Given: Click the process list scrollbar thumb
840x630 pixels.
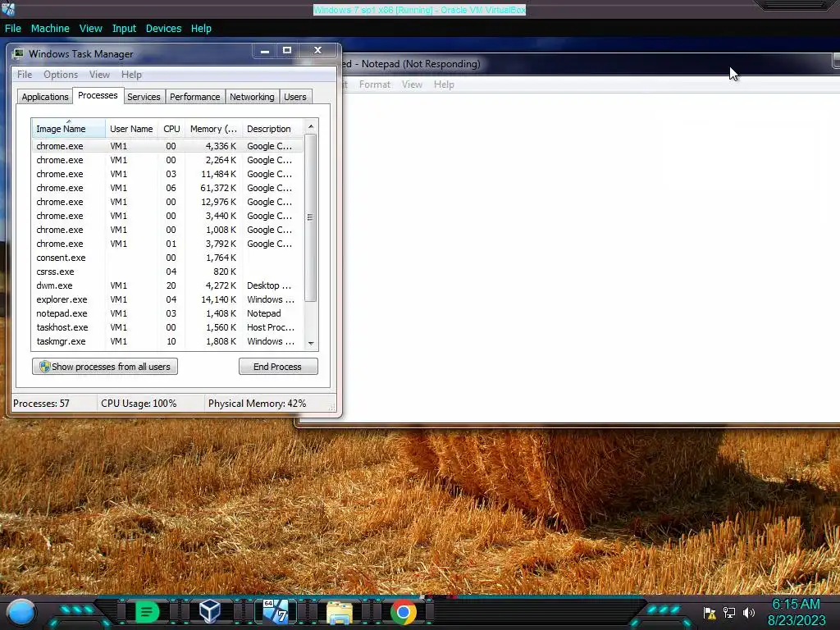Looking at the screenshot, I should (310, 217).
